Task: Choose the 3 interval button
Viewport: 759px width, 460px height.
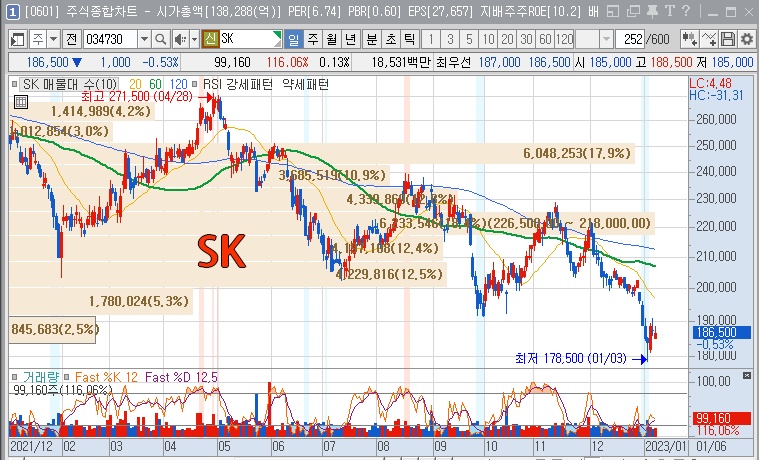Action: [450, 39]
